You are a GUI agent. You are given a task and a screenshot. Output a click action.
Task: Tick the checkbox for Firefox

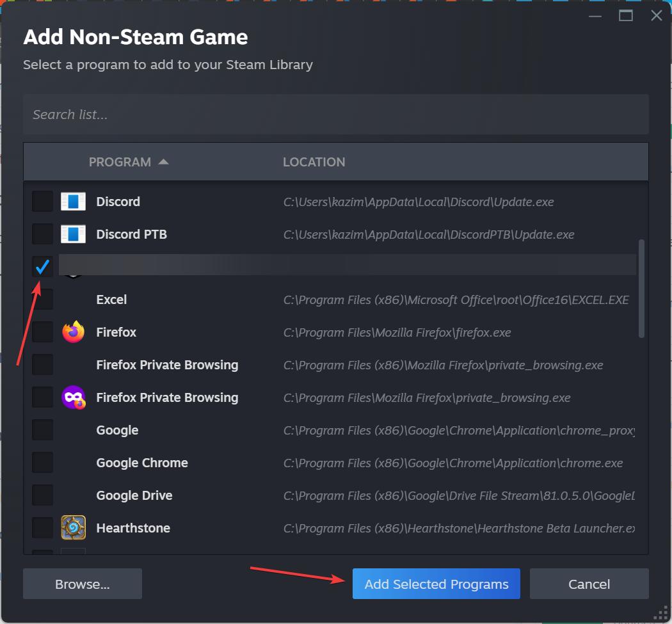coord(42,332)
